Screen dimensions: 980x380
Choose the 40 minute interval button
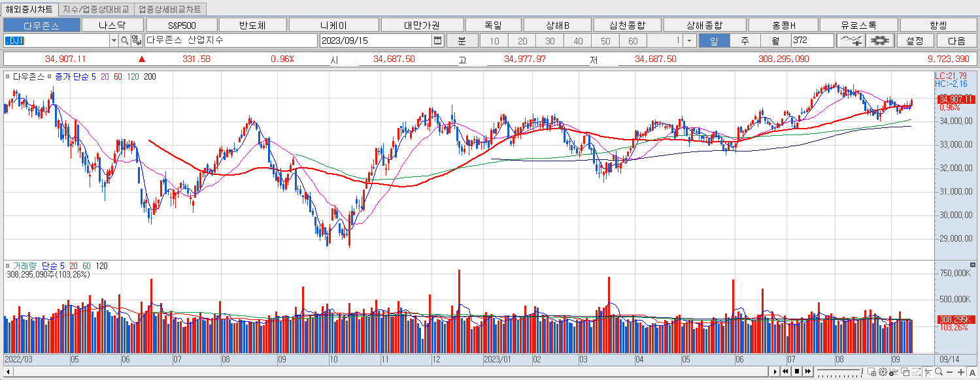[578, 40]
